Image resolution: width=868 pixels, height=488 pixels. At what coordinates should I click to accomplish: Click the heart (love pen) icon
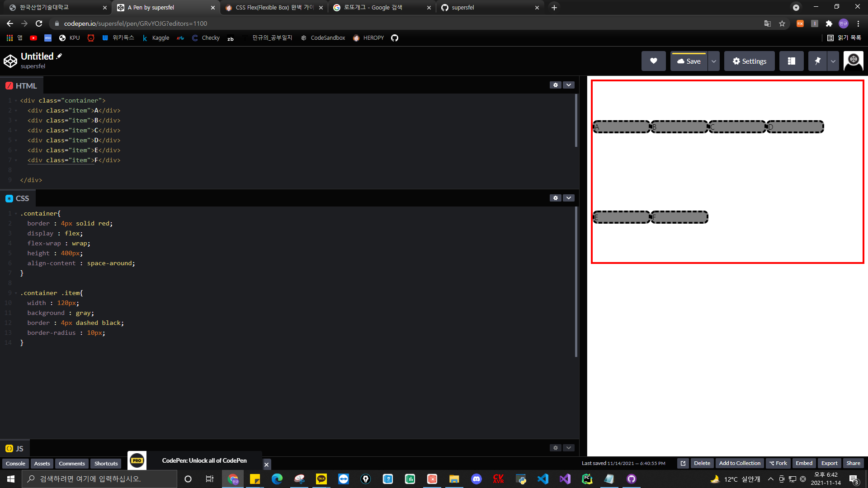click(653, 61)
